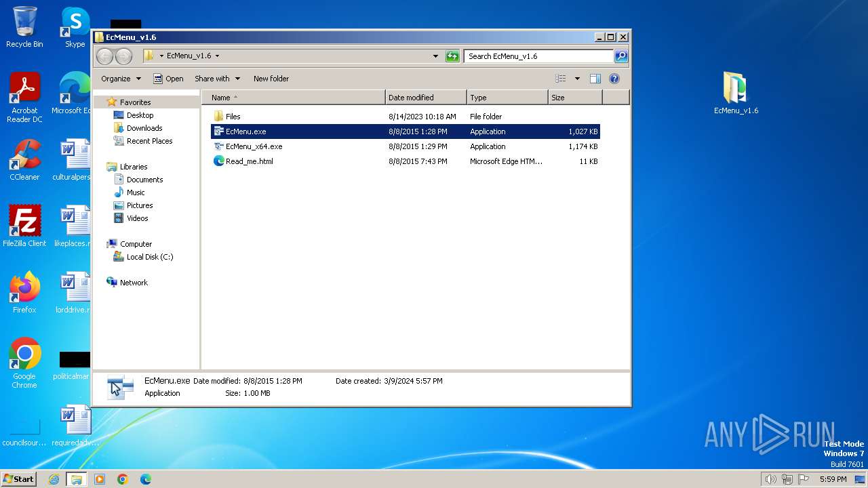The height and width of the screenshot is (488, 868).
Task: Select the requiredadv Word document icon
Action: [x=75, y=426]
